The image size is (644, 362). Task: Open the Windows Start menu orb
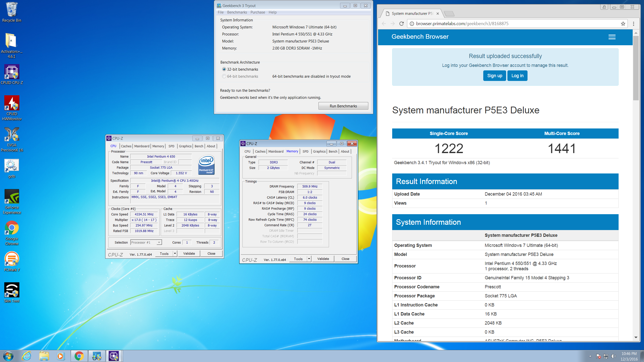8,356
